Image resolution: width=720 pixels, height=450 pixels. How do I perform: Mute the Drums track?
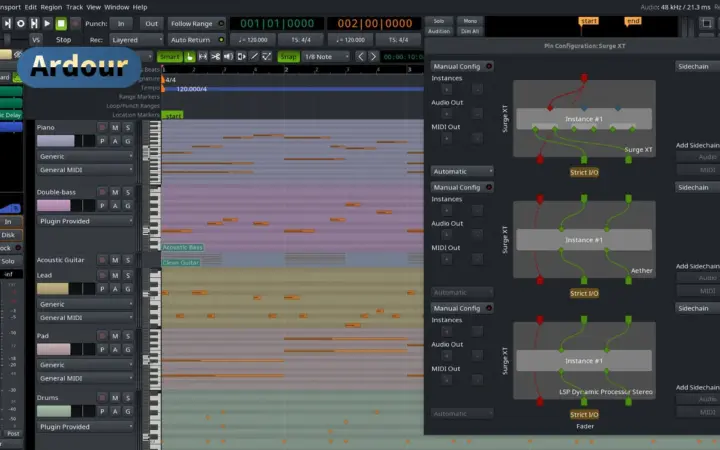point(115,398)
